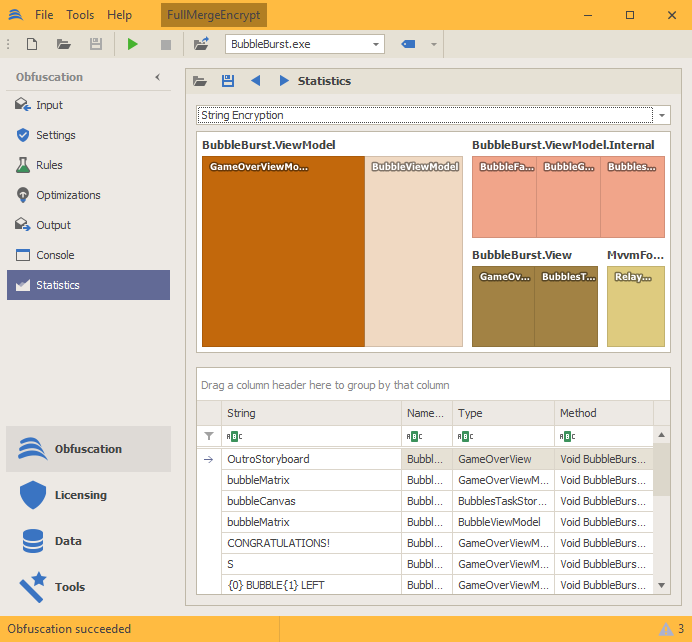
Task: Open the Tools menu
Action: [x=80, y=15]
